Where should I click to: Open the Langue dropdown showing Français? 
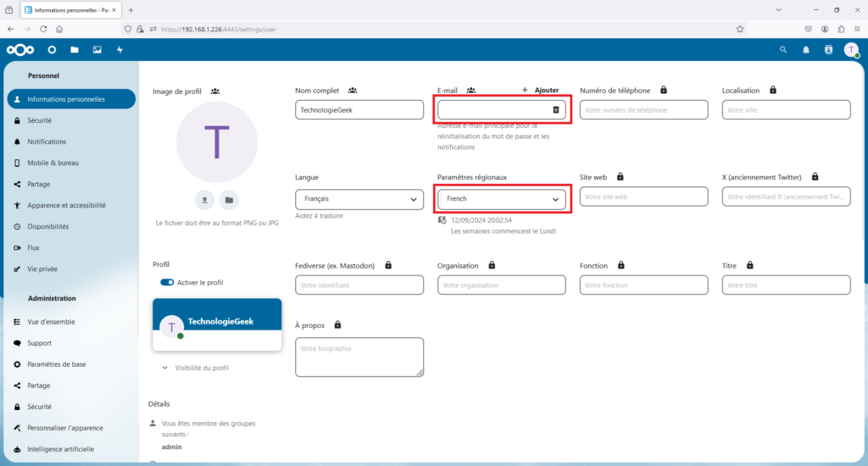click(359, 199)
